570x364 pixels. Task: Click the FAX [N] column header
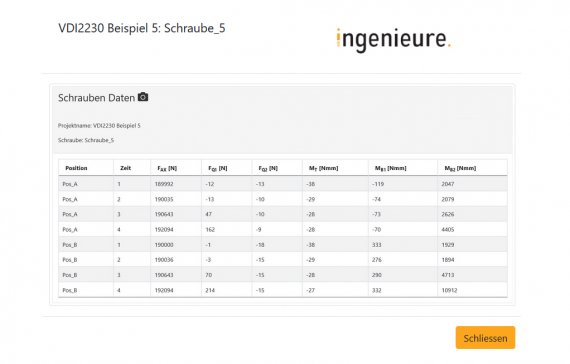[167, 168]
